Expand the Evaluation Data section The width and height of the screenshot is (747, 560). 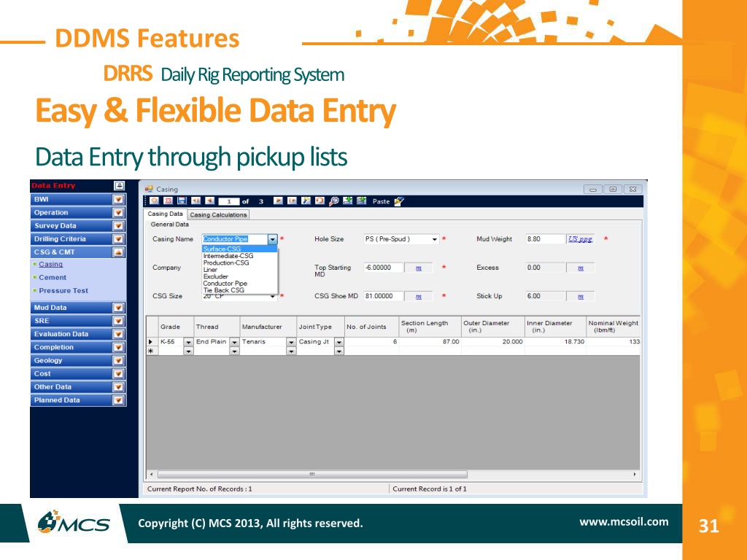(x=118, y=334)
